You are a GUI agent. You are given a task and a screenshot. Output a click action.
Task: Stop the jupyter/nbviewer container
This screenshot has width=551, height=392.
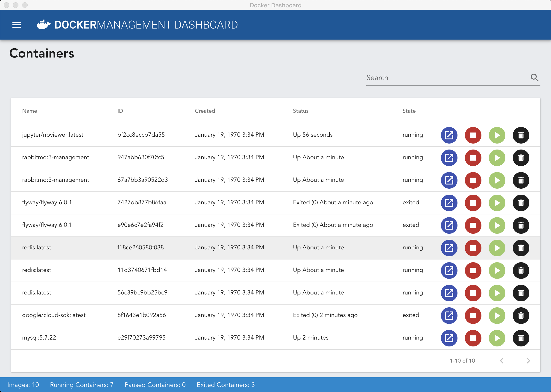[473, 135]
